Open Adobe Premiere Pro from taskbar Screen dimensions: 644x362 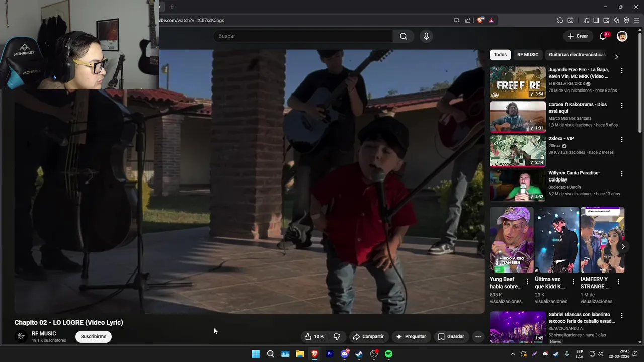pyautogui.click(x=330, y=354)
